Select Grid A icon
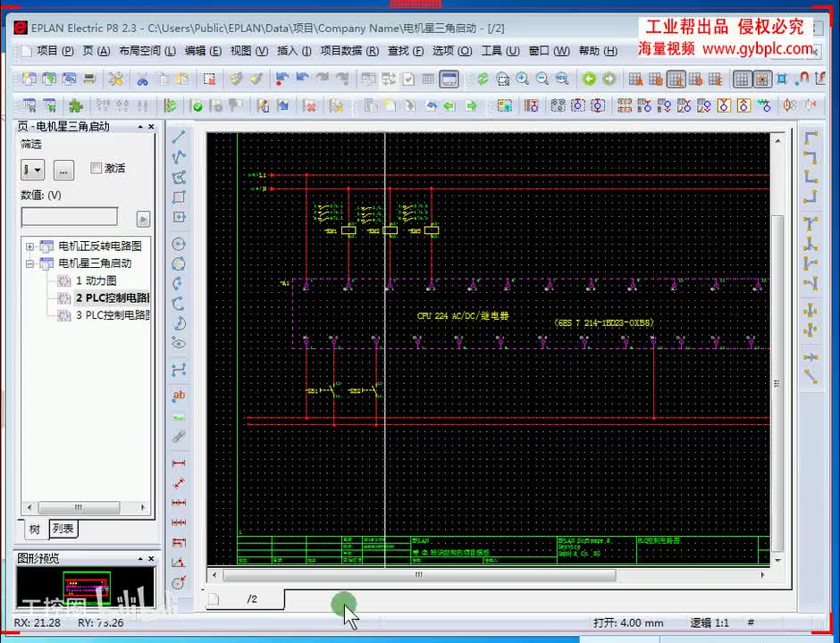The image size is (840, 643). tap(636, 79)
